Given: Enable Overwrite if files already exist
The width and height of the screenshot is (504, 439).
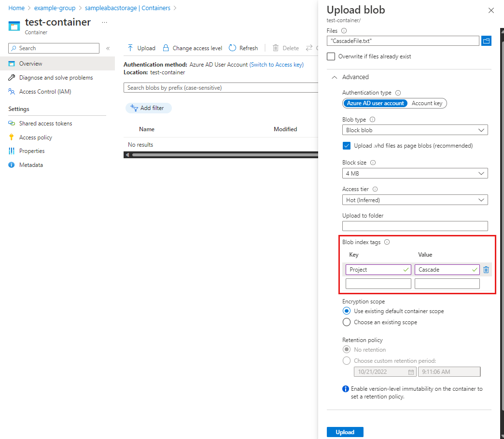Looking at the screenshot, I should click(x=331, y=56).
